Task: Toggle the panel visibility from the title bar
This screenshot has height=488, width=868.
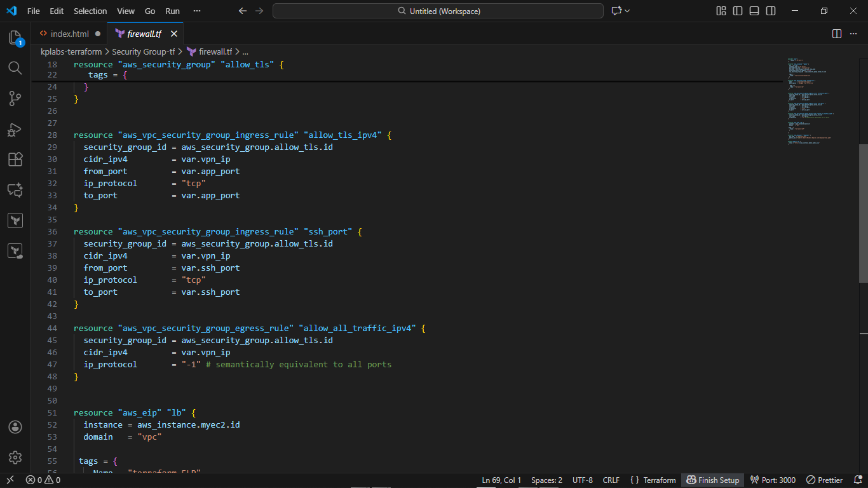Action: point(754,11)
